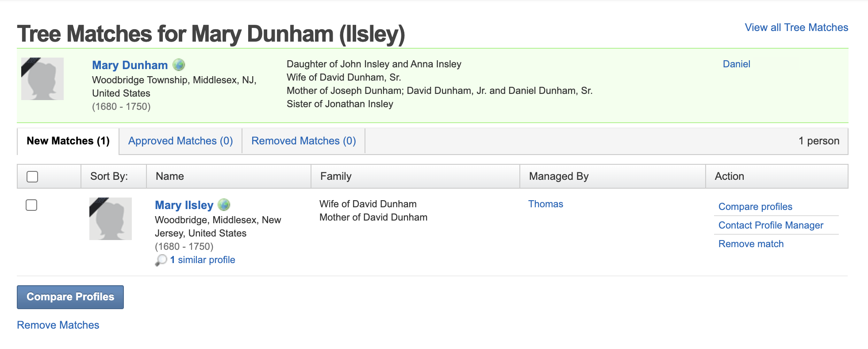
Task: Tick the select-all checkbox in the table header
Action: point(32,177)
